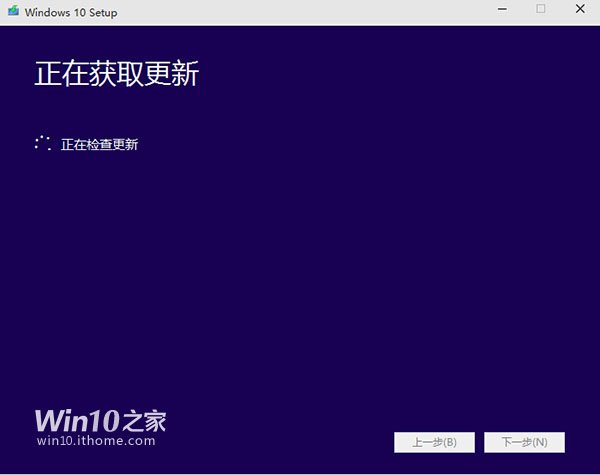Click the spinning progress indicator dots

click(x=42, y=143)
